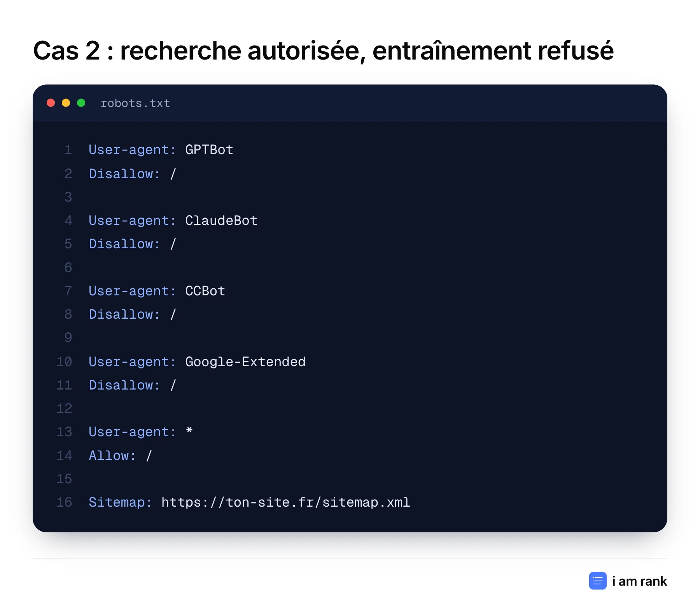Click the CCBot user-agent value
Viewport: 700px width, 616px height.
(205, 291)
